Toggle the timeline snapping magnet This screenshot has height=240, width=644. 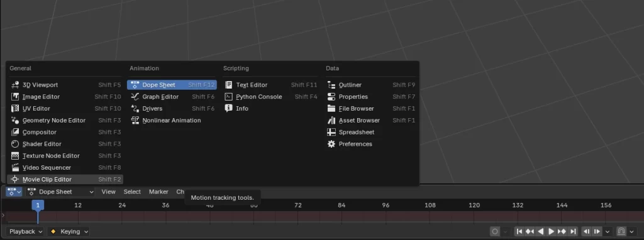621,231
